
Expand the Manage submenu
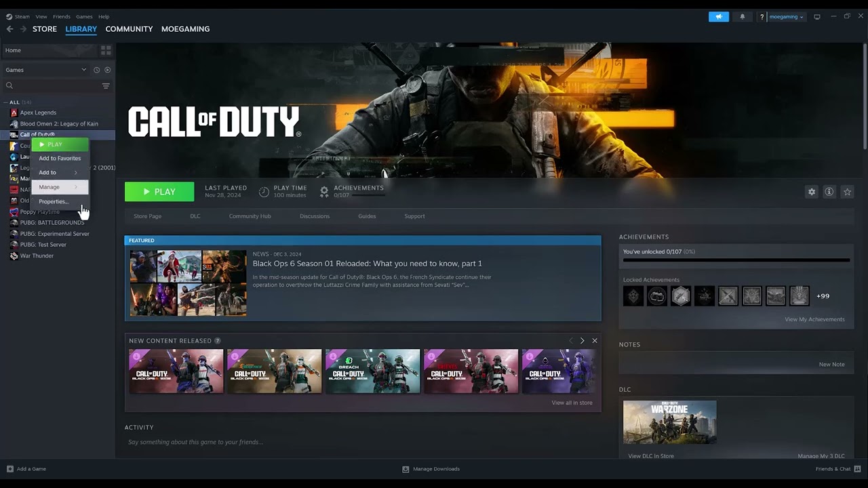click(60, 187)
